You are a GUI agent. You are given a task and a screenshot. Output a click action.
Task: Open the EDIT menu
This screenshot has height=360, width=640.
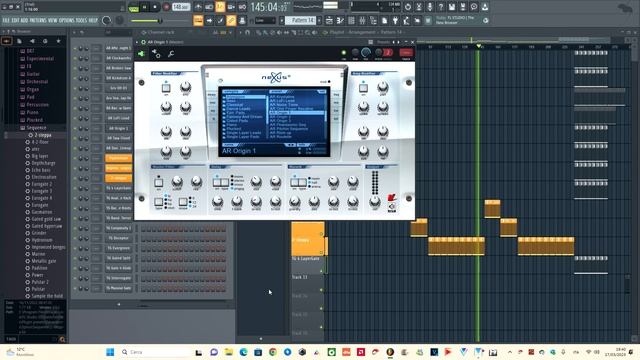point(15,20)
